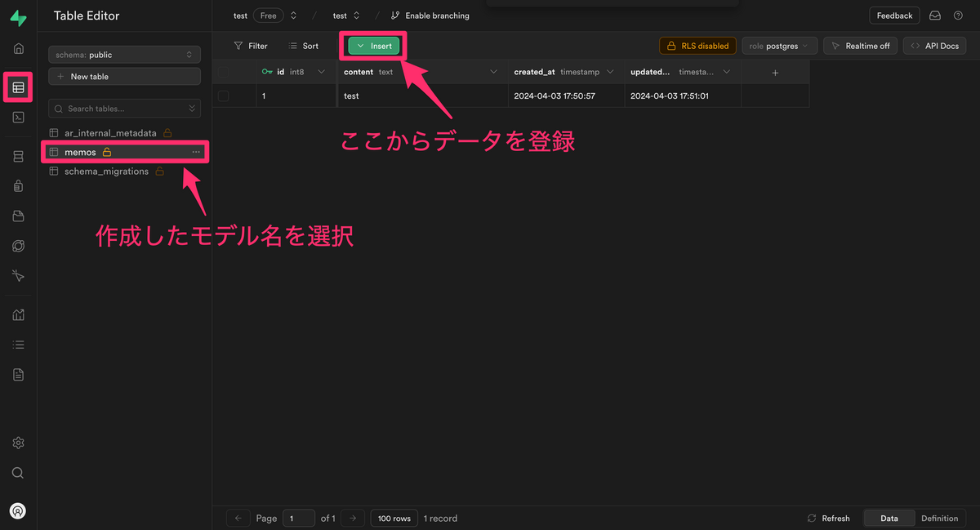This screenshot has width=980, height=530.
Task: Open Project Settings gear icon
Action: click(18, 443)
